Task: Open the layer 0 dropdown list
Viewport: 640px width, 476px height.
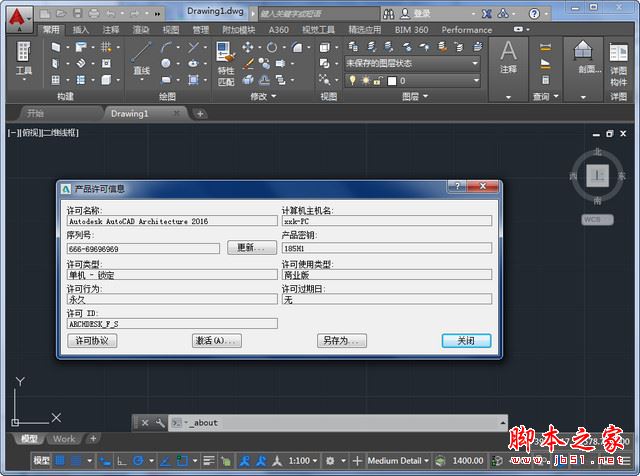Action: [x=412, y=81]
